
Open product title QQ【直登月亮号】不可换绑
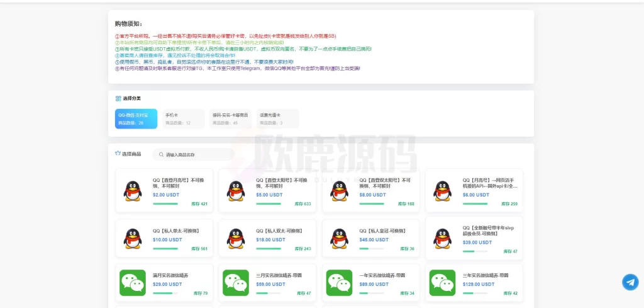(179, 183)
